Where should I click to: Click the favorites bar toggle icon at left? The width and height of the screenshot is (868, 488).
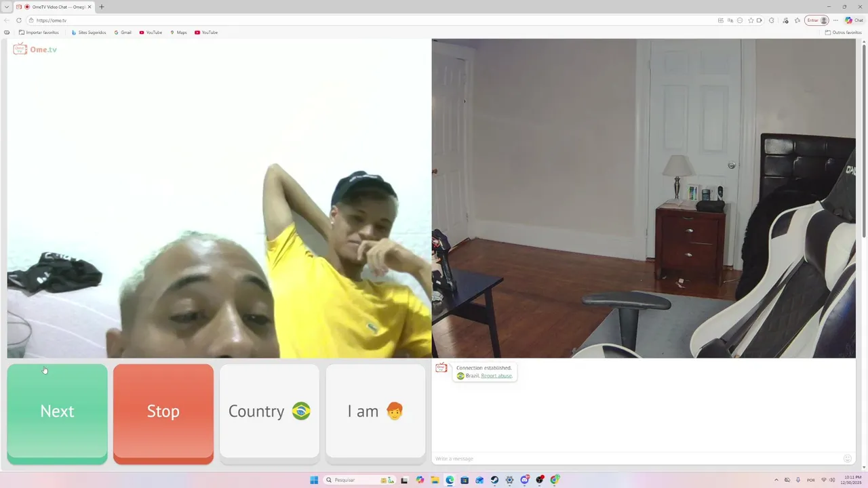pyautogui.click(x=7, y=33)
